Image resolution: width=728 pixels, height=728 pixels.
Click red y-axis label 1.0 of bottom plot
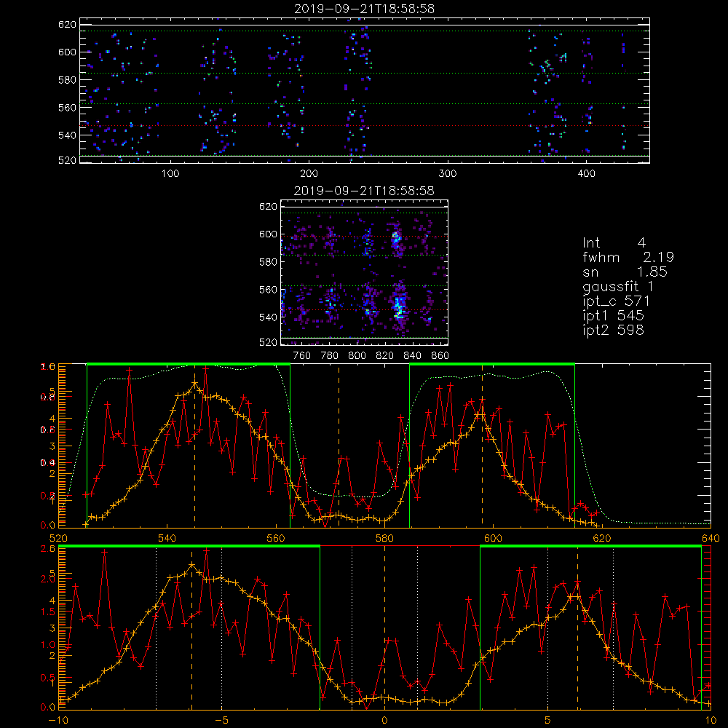48,645
